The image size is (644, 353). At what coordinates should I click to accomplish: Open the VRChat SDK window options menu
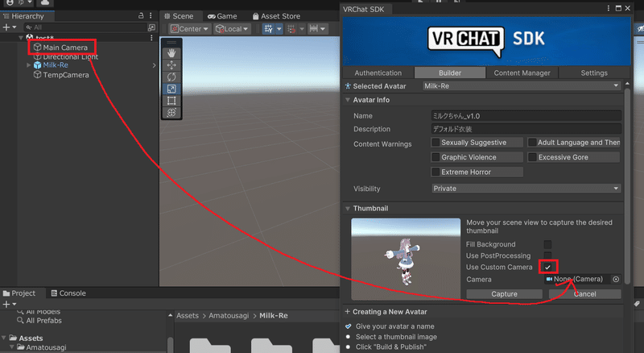[x=609, y=8]
